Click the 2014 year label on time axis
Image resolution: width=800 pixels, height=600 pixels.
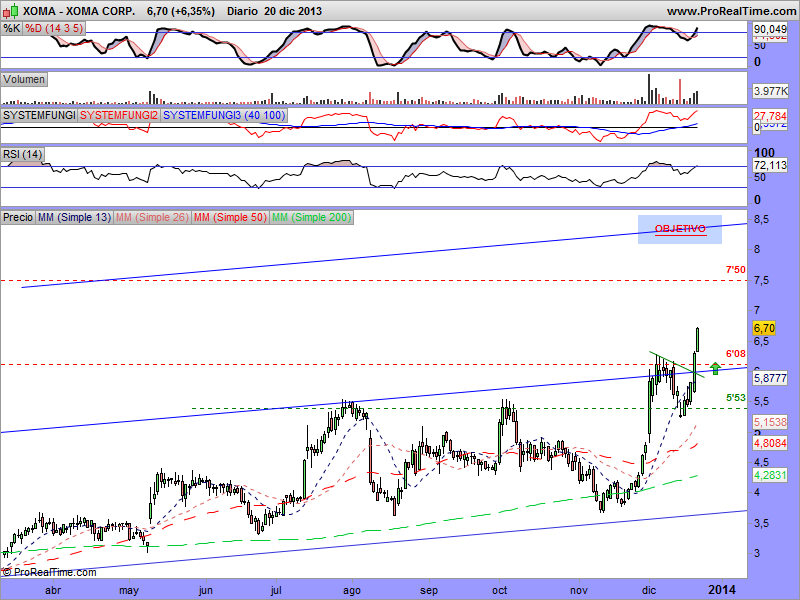[723, 590]
